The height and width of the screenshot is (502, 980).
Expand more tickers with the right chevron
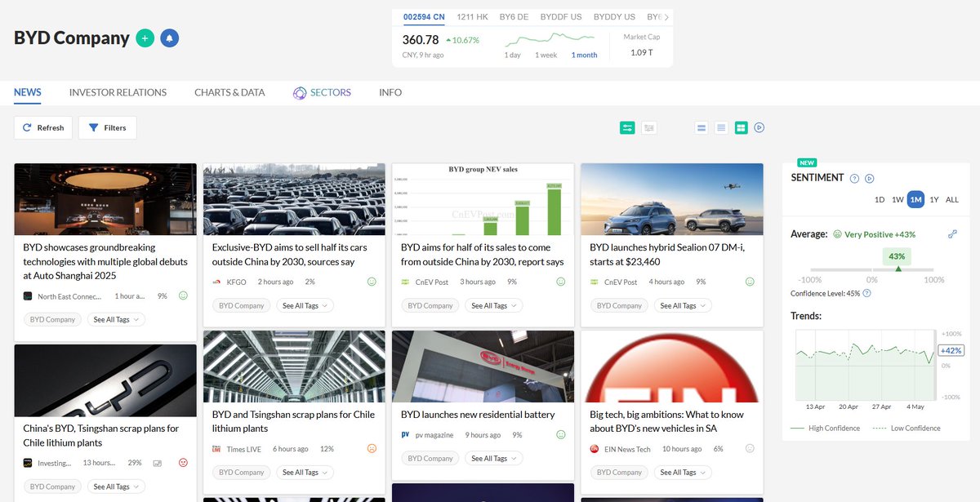[666, 17]
